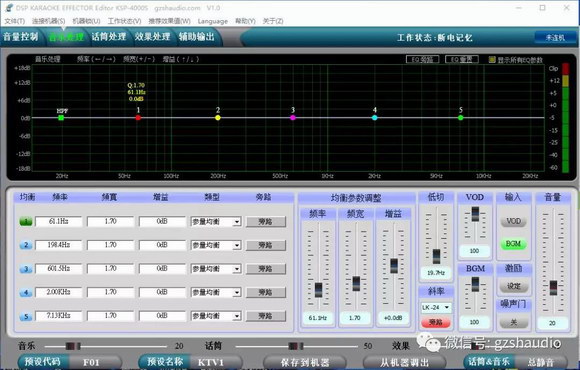Select the magenta EQ point 3 on graph
Image resolution: width=580 pixels, height=370 pixels.
(293, 118)
